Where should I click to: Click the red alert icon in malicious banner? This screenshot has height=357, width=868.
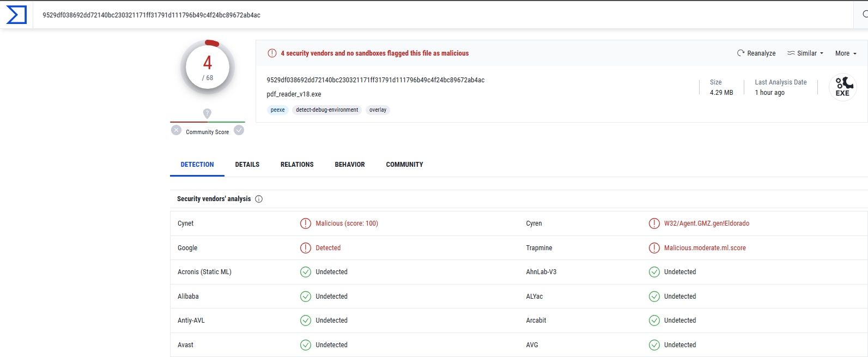click(x=272, y=53)
